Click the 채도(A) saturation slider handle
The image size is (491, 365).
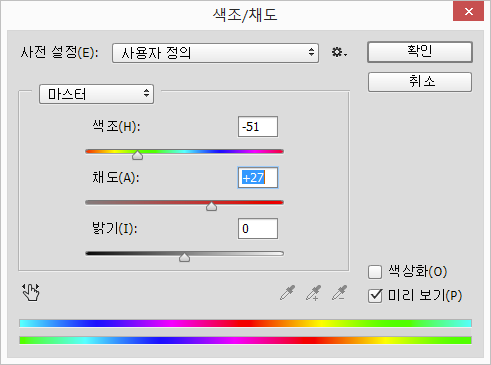[x=211, y=206]
